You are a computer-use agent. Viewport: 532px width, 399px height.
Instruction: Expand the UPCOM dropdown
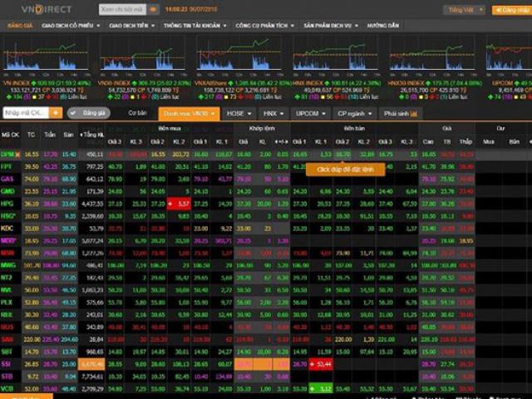(310, 114)
